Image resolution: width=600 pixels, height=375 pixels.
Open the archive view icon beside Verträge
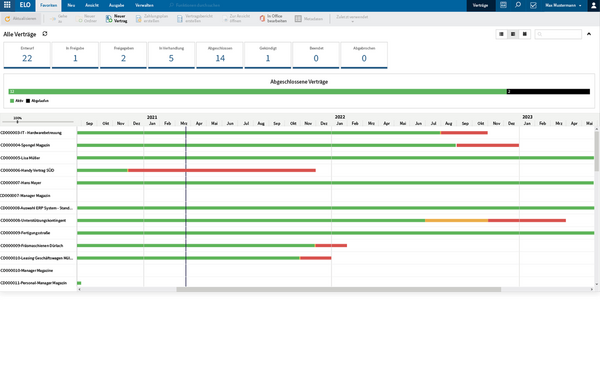pos(503,5)
